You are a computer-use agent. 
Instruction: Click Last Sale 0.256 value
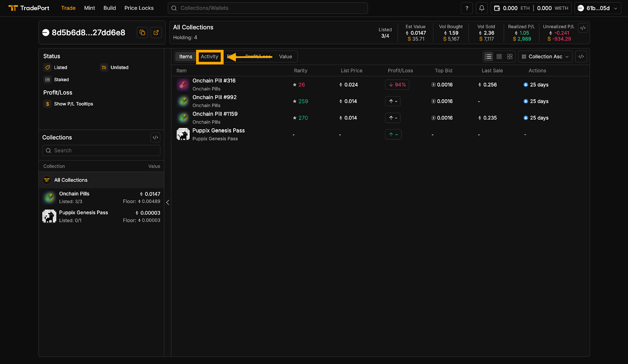[x=487, y=85]
